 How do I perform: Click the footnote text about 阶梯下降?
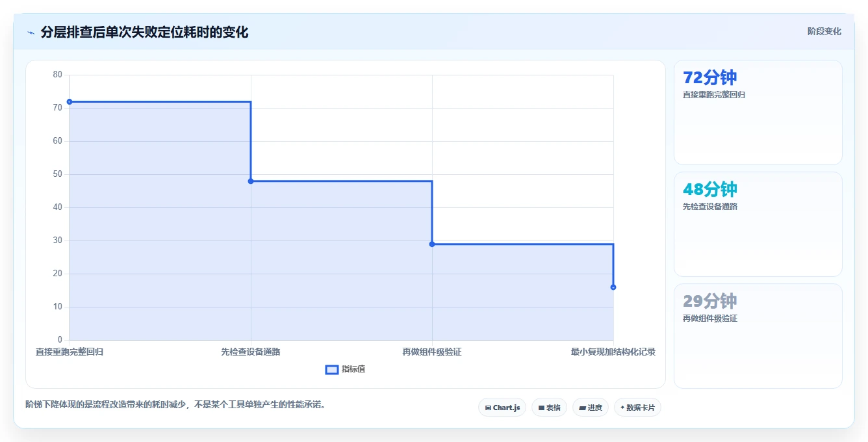point(175,404)
